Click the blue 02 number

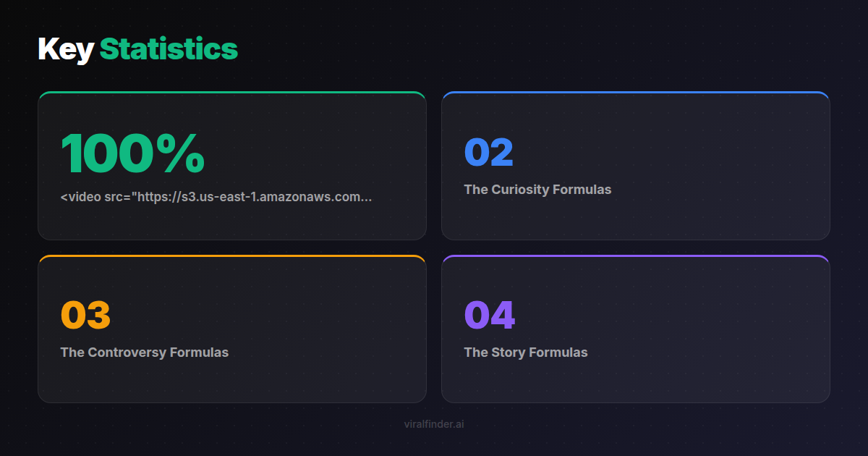point(489,153)
